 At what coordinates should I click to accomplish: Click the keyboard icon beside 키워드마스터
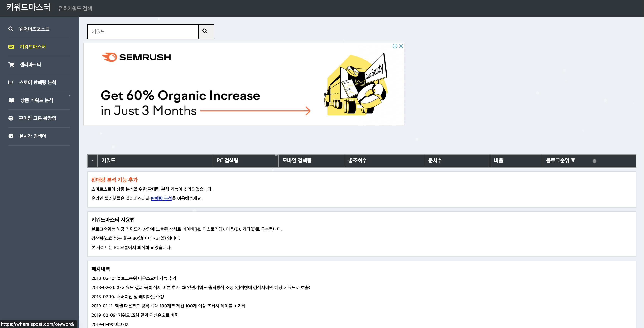click(x=11, y=47)
